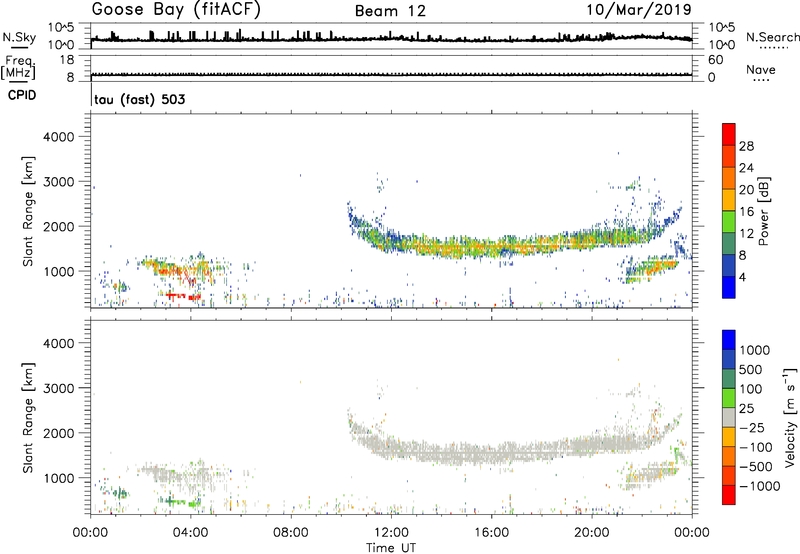Click the orange echo patch near 22:30 in the power panel
The width and height of the screenshot is (800, 554).
point(656,267)
